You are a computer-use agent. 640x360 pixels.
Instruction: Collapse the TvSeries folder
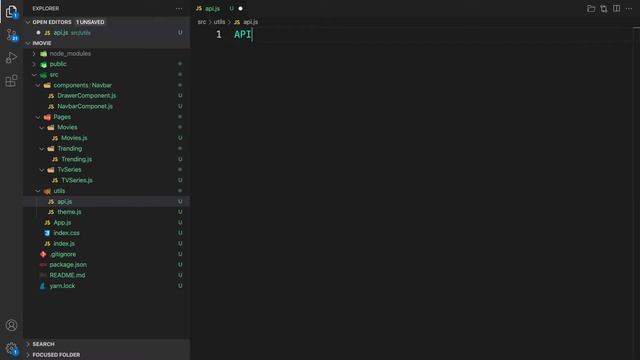42,170
